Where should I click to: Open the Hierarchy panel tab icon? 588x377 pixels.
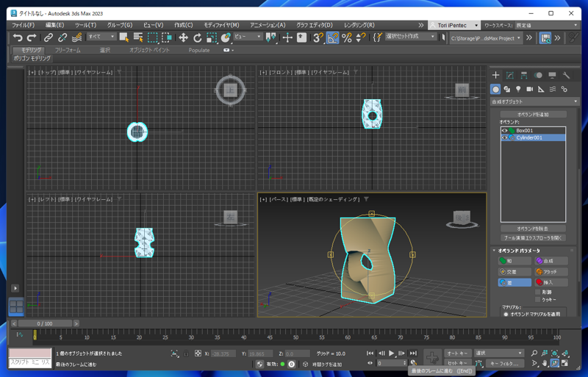[524, 76]
